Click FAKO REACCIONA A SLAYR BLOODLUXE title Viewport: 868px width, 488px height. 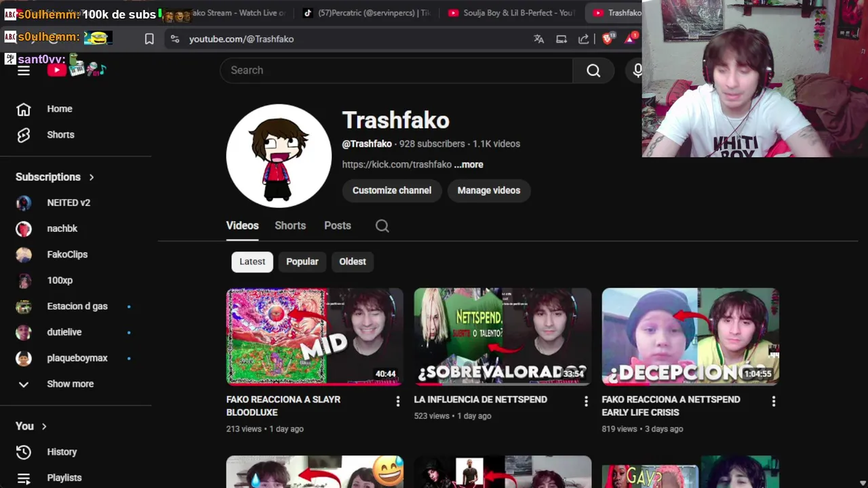coord(283,406)
